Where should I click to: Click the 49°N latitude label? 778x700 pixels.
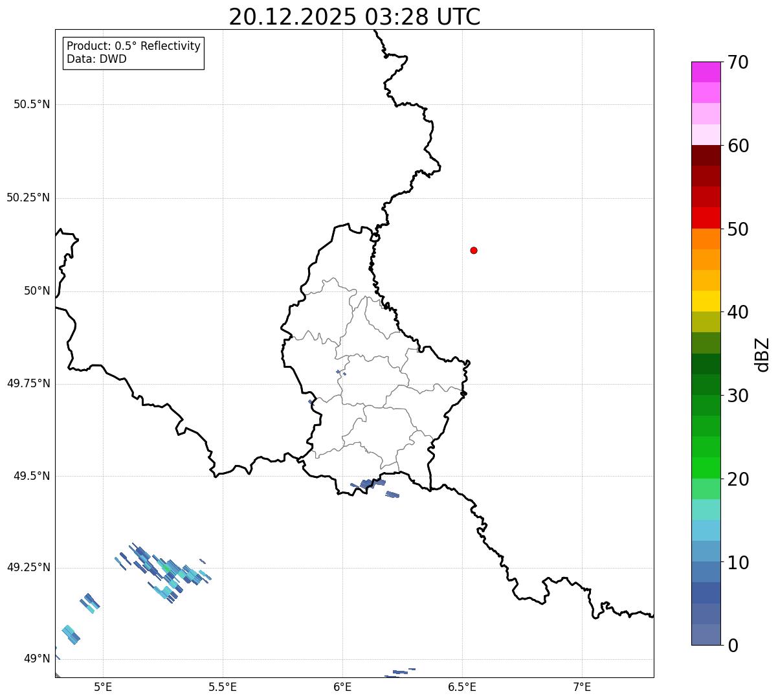pos(37,659)
